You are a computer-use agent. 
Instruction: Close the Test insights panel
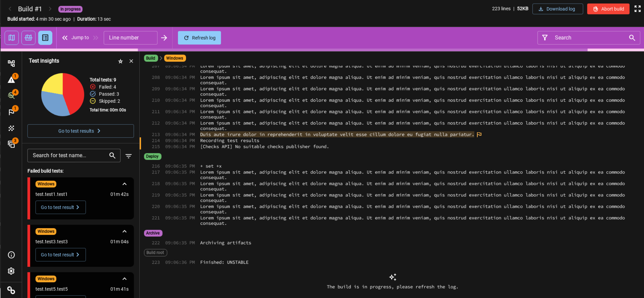[x=131, y=61]
